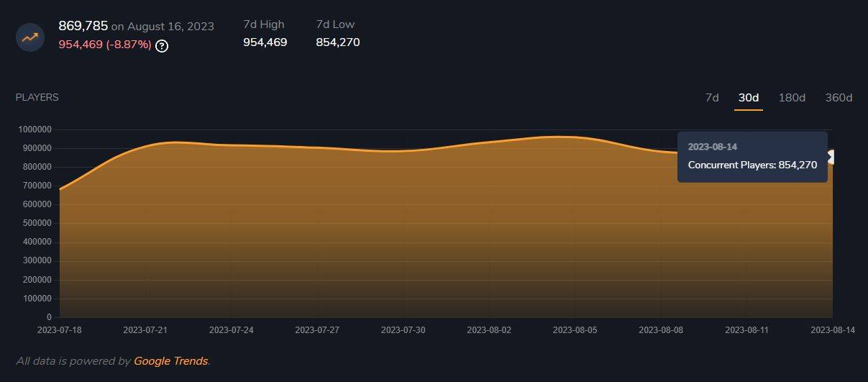
Task: Click the Concurrent Players 854,270 tooltip
Action: [x=752, y=165]
